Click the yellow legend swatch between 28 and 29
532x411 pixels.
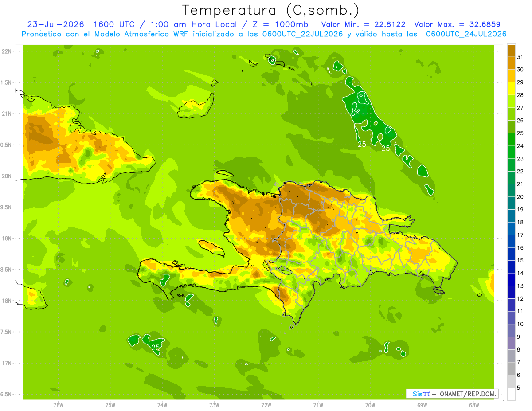pyautogui.click(x=511, y=89)
